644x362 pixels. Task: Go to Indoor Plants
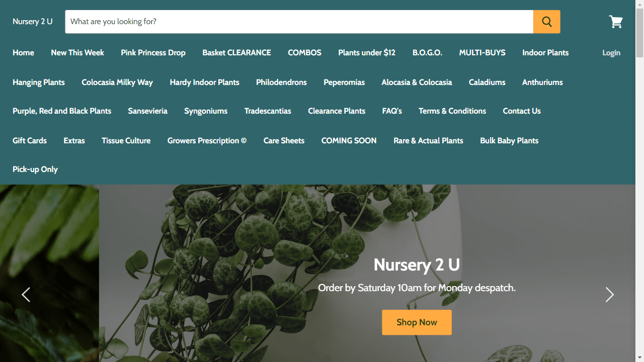click(x=545, y=53)
